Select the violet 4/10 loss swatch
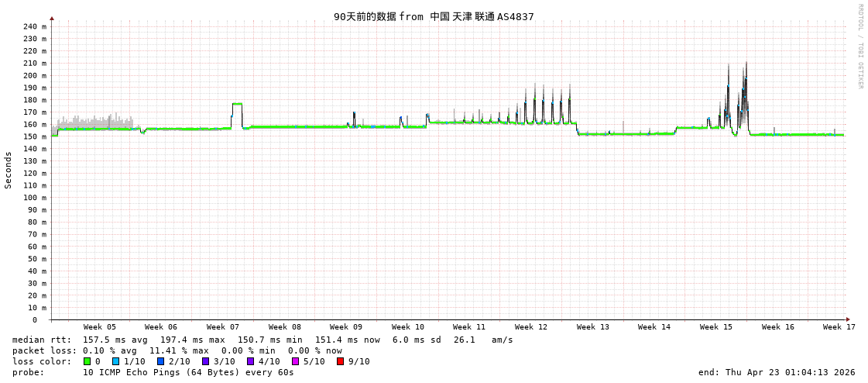This screenshot has height=383, width=868. [x=251, y=361]
